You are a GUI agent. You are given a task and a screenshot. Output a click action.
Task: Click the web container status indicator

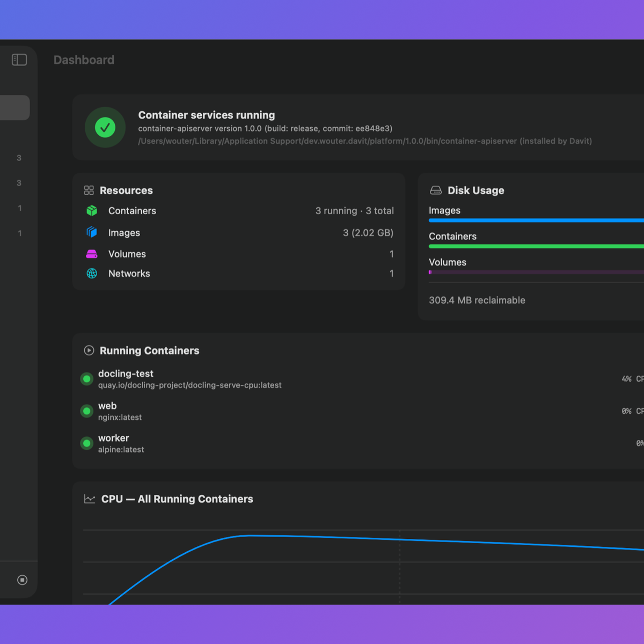click(x=86, y=411)
